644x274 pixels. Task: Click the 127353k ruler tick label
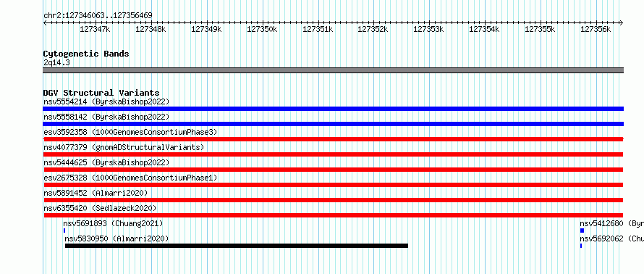pyautogui.click(x=428, y=30)
